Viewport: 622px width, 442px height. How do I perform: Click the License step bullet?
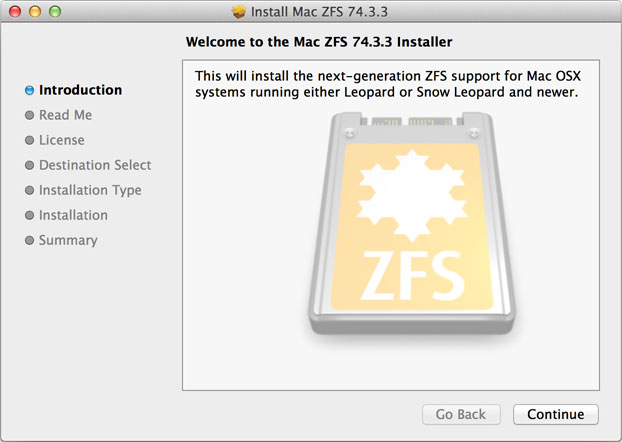[x=30, y=140]
